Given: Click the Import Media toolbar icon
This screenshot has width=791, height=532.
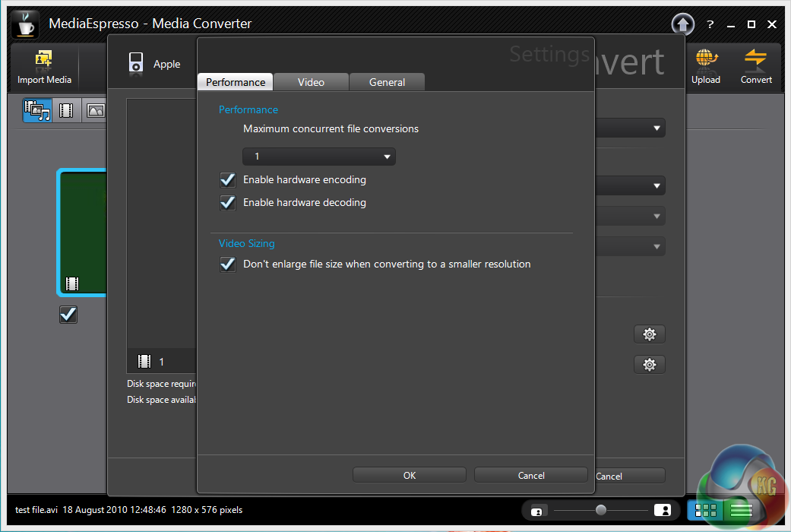Looking at the screenshot, I should click(x=44, y=61).
